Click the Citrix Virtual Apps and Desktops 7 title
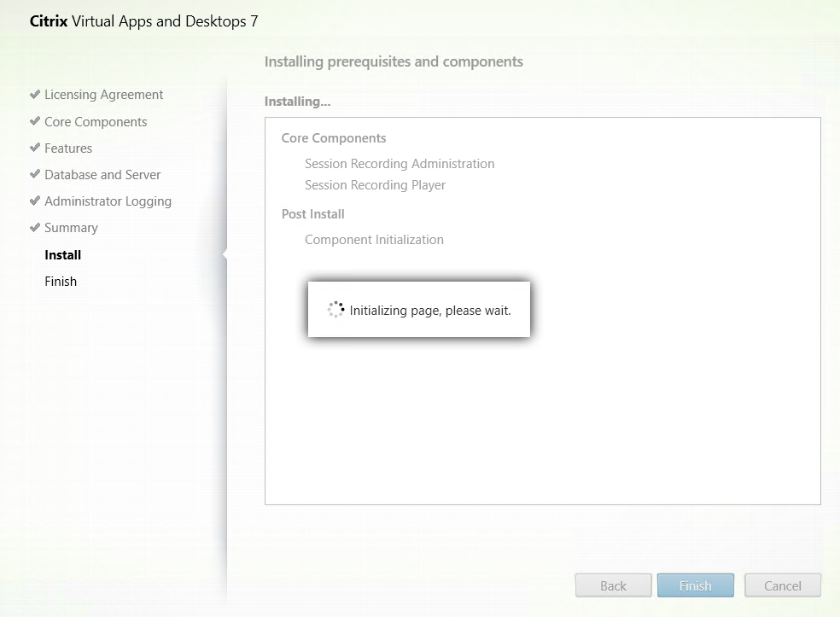840x617 pixels. (144, 21)
